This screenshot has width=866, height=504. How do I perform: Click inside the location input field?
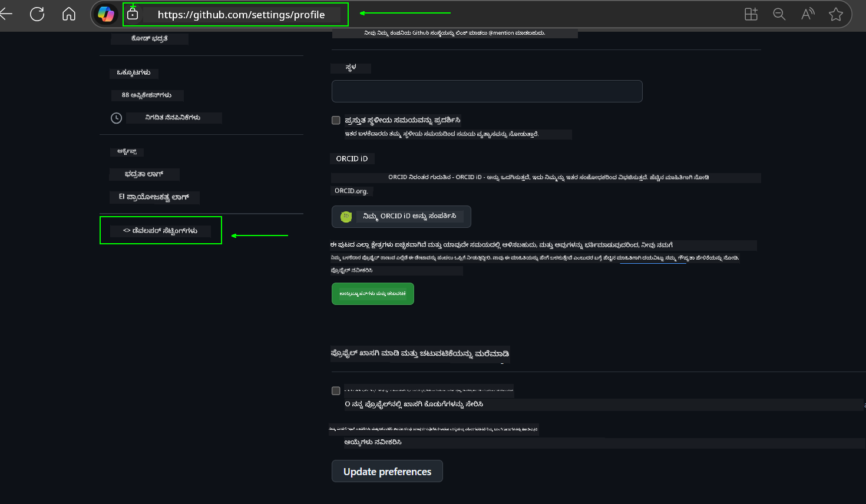click(x=487, y=91)
